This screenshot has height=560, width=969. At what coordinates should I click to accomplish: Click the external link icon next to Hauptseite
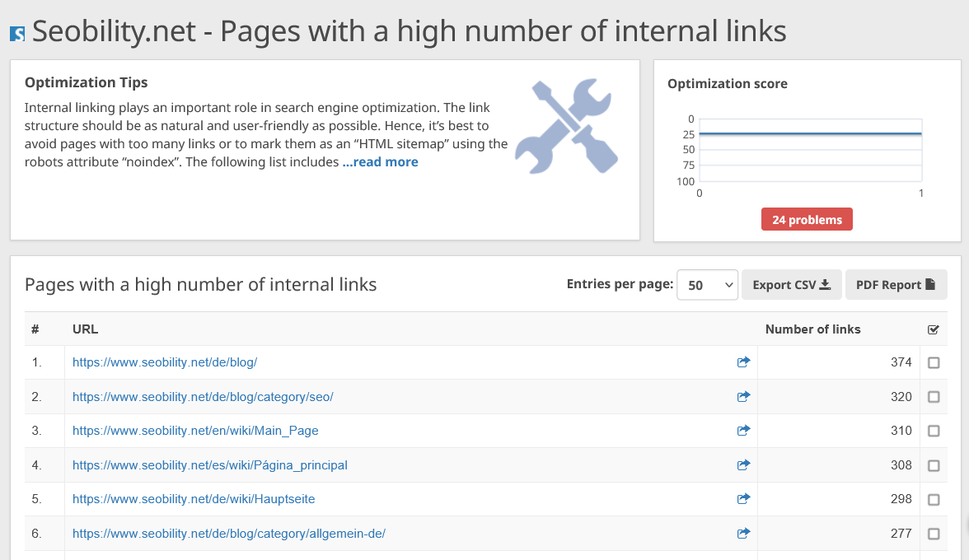point(743,498)
